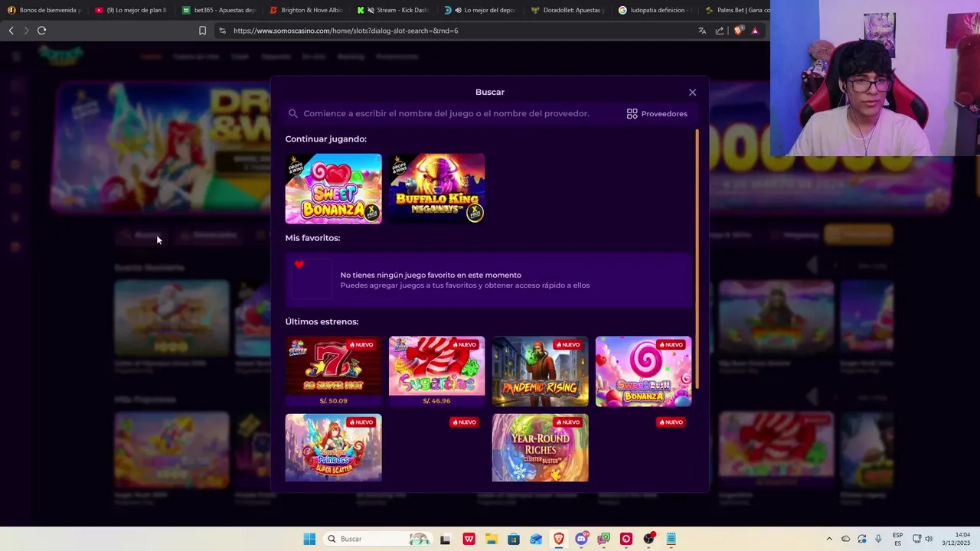This screenshot has height=551, width=980.
Task: Show hidden system tray icons
Action: [829, 539]
